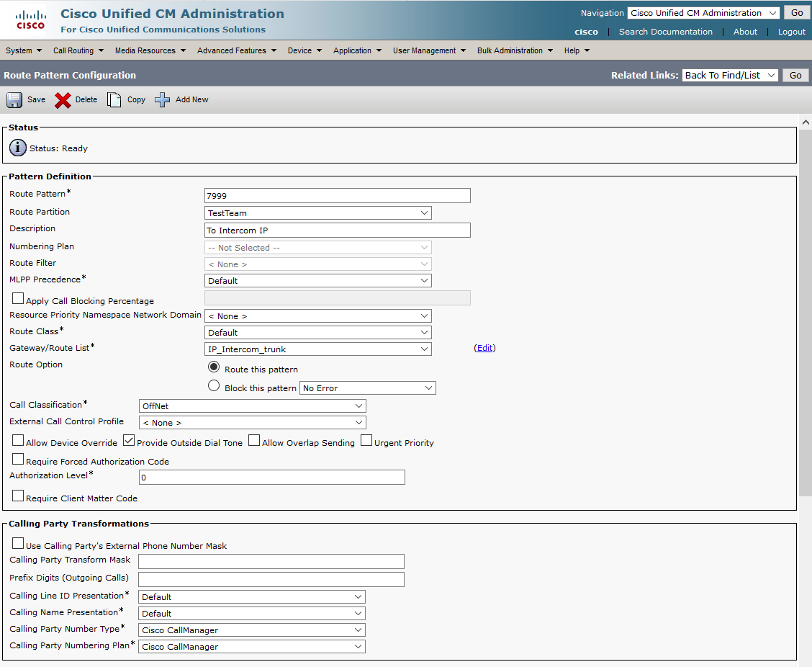812x667 pixels.
Task: Click the Cisco logo icon
Action: [30, 21]
